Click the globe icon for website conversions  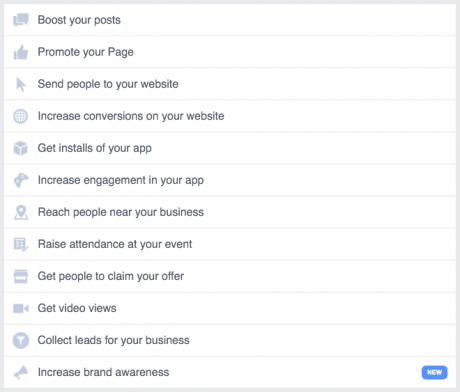click(20, 116)
